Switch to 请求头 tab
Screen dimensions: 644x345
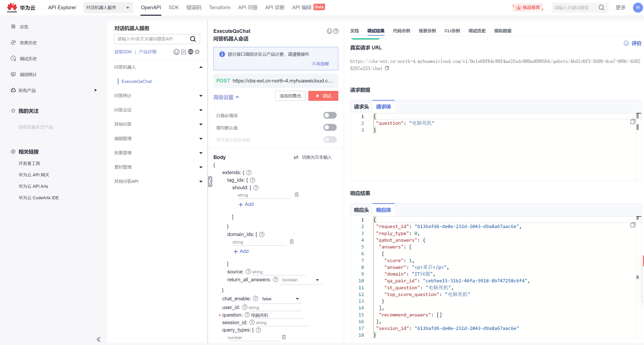pyautogui.click(x=361, y=107)
